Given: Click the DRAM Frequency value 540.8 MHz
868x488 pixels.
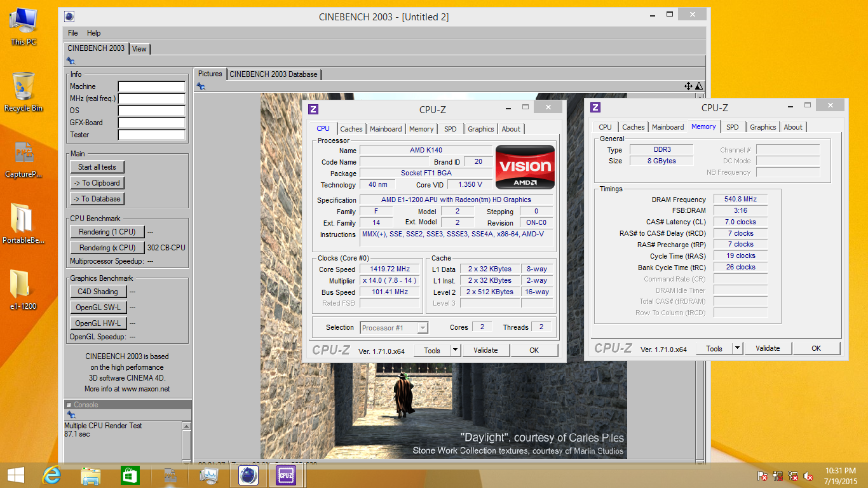Looking at the screenshot, I should click(x=740, y=200).
